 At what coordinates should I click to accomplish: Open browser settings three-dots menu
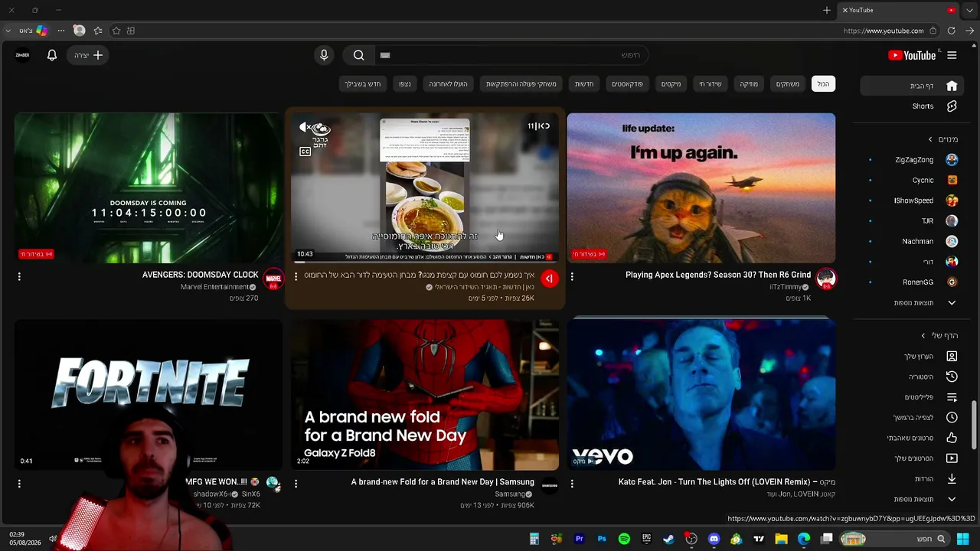61,31
